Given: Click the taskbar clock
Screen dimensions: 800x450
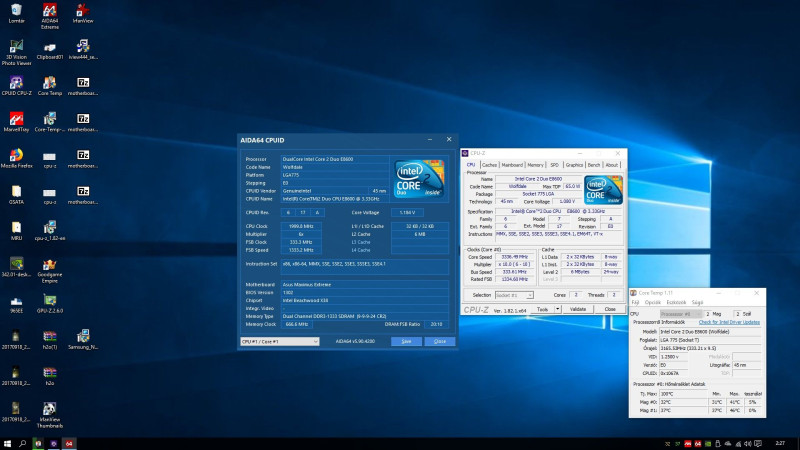Looking at the screenshot, I should click(x=780, y=443).
